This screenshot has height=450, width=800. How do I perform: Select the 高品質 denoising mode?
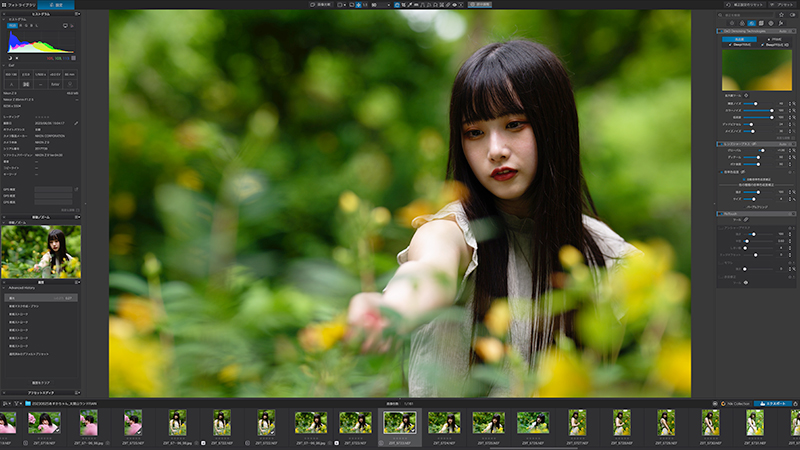click(739, 39)
